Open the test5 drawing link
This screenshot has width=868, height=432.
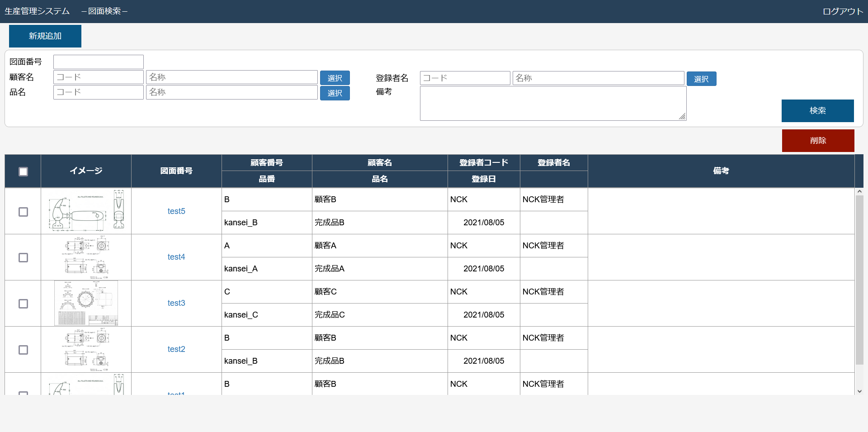pyautogui.click(x=176, y=211)
